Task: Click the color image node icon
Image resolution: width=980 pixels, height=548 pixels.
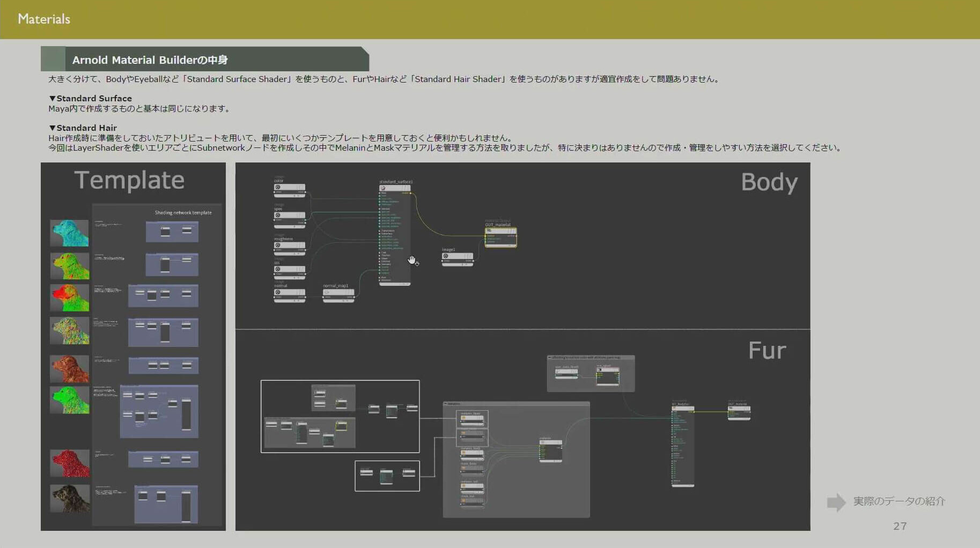Action: pyautogui.click(x=278, y=188)
